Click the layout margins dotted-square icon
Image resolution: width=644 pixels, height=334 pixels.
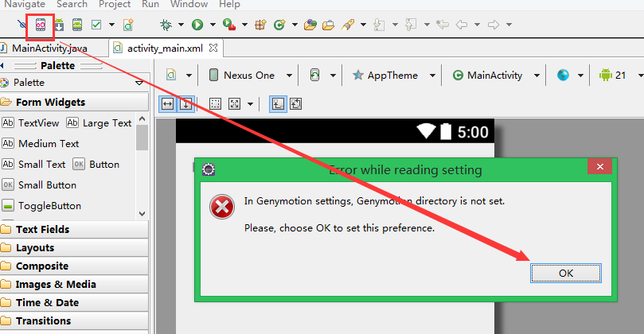click(x=215, y=104)
